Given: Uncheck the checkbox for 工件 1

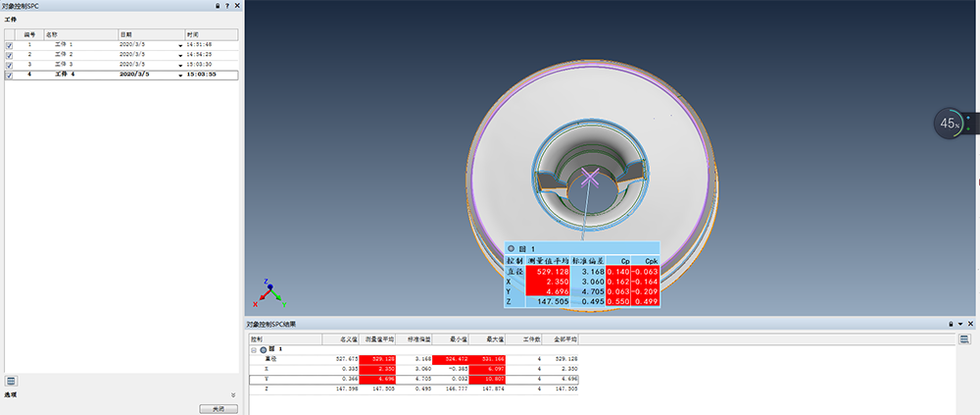Looking at the screenshot, I should point(10,45).
